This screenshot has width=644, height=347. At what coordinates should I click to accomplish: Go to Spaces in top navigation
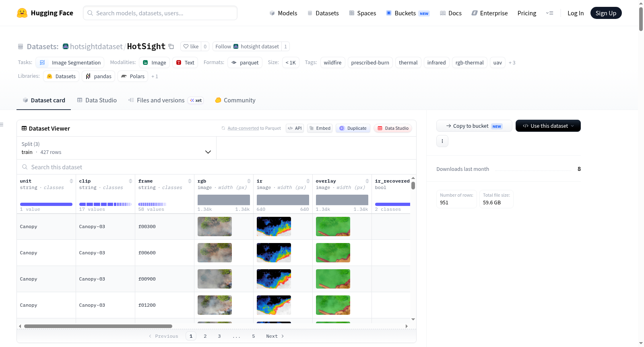(x=363, y=13)
